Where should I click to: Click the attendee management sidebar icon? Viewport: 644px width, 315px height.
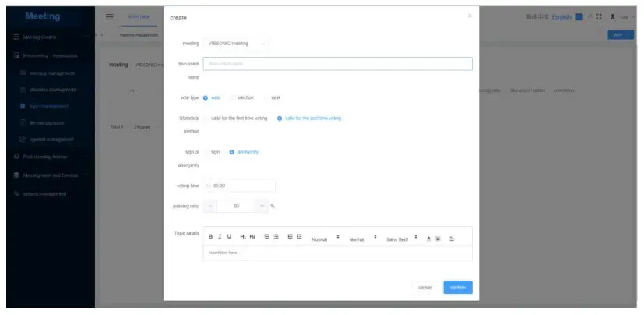(x=23, y=90)
